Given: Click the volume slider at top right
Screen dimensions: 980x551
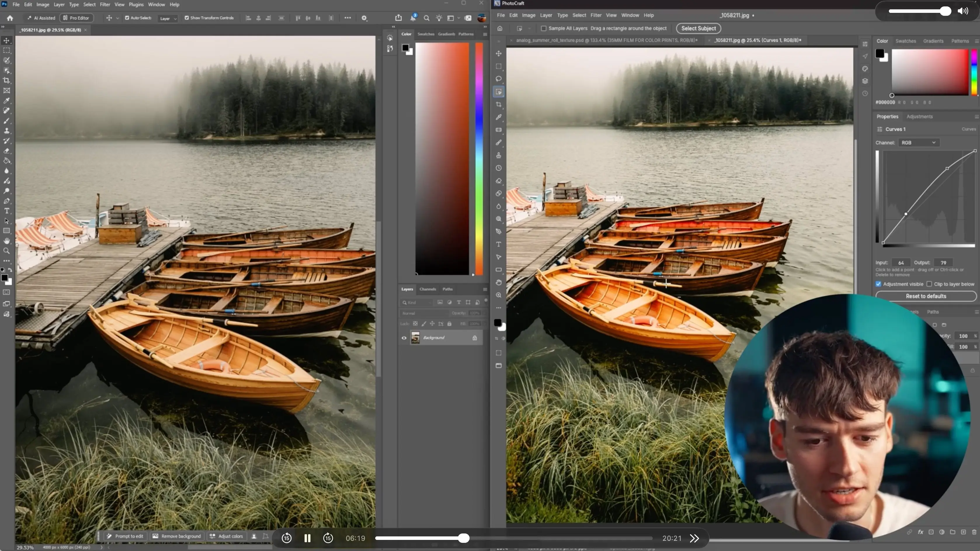Looking at the screenshot, I should tap(919, 11).
